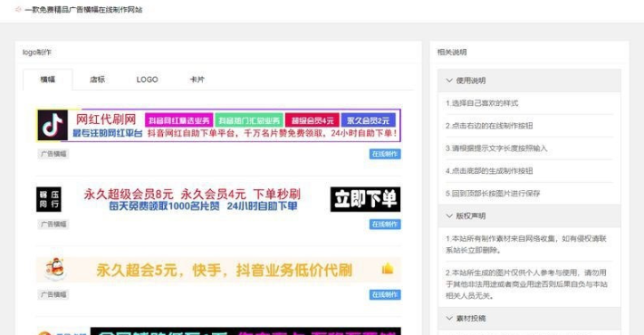Click step 1.选择自己喜欢的样式
This screenshot has width=644, height=335.
(482, 103)
